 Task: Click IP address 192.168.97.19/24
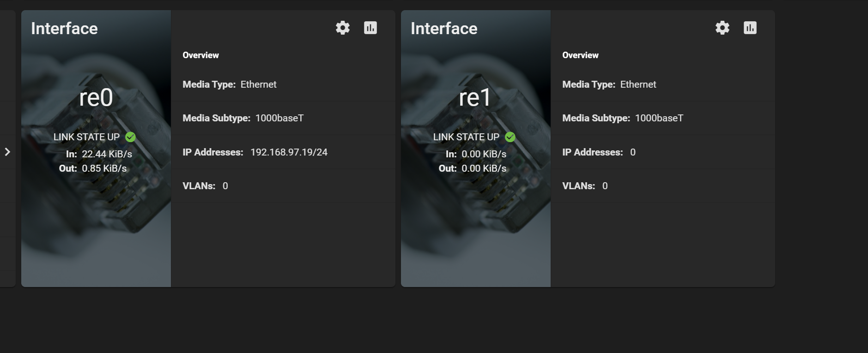(x=289, y=152)
